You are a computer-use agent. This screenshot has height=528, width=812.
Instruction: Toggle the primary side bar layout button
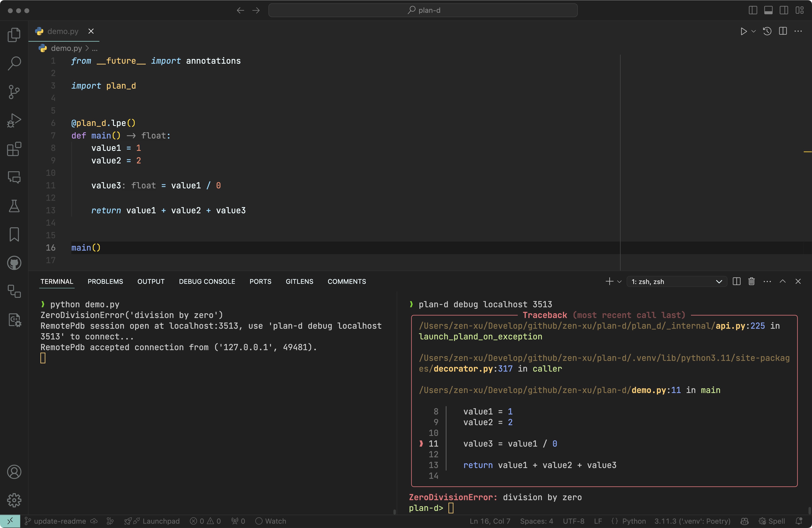(x=753, y=10)
